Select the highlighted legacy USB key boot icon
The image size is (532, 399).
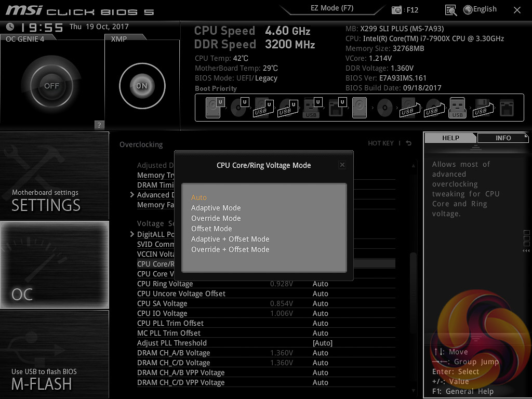pyautogui.click(x=457, y=108)
